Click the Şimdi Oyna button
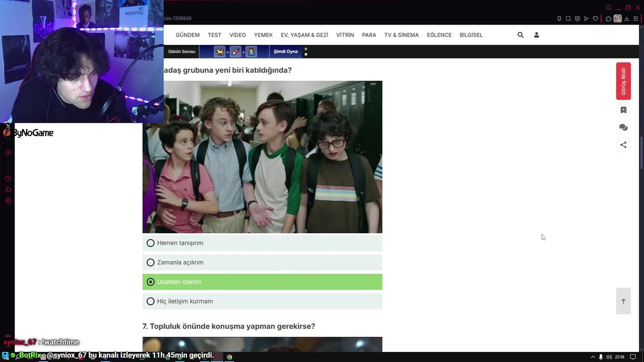Image resolution: width=644 pixels, height=362 pixels. click(286, 52)
